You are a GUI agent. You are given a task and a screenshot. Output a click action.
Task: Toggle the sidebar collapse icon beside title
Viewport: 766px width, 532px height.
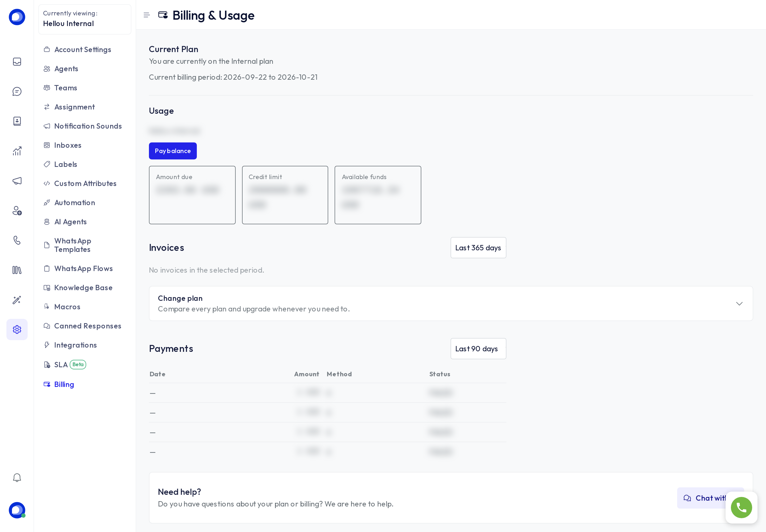click(147, 15)
